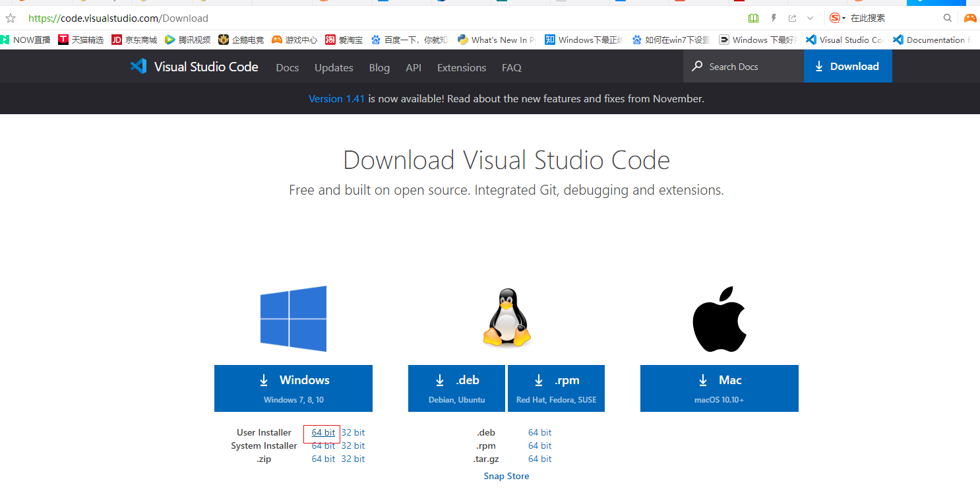Open 爱淘宝 bookmark

(x=344, y=40)
